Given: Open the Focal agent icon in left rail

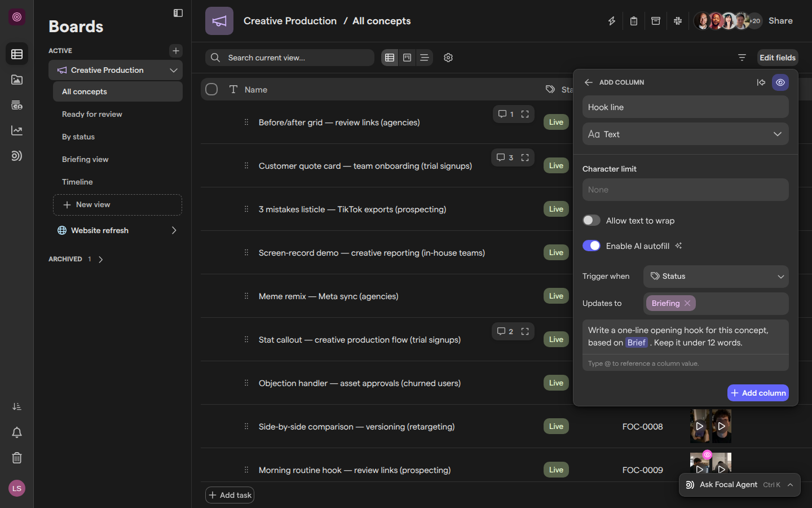Looking at the screenshot, I should 17,156.
